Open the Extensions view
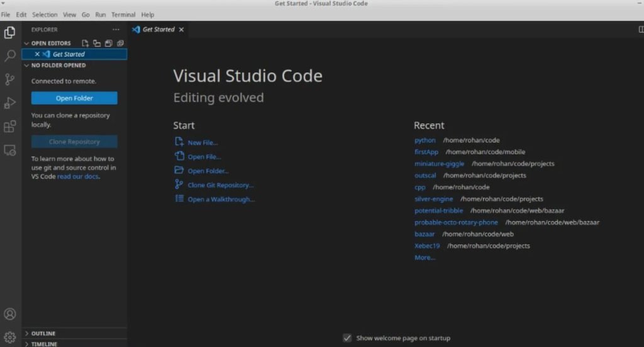The width and height of the screenshot is (644, 347). click(10, 126)
